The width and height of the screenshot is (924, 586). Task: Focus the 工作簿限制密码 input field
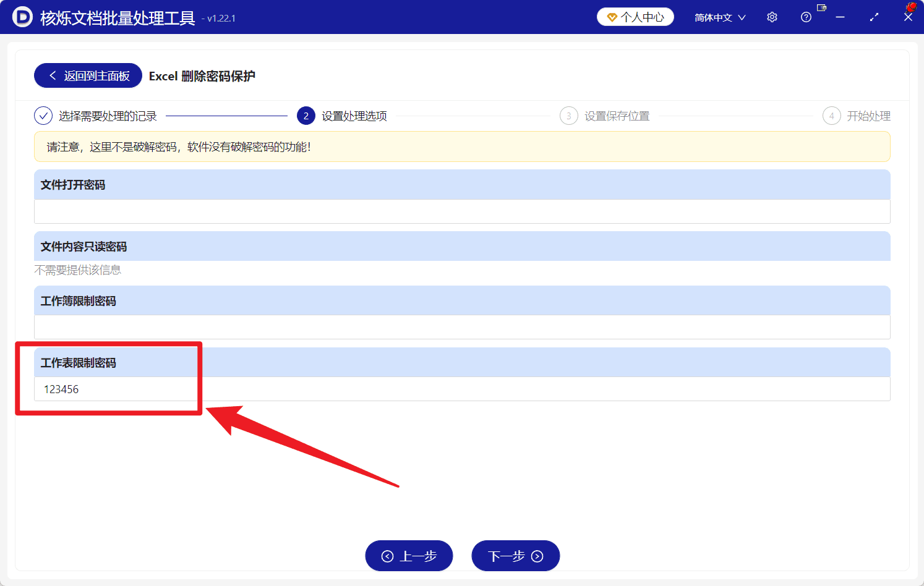(462, 327)
